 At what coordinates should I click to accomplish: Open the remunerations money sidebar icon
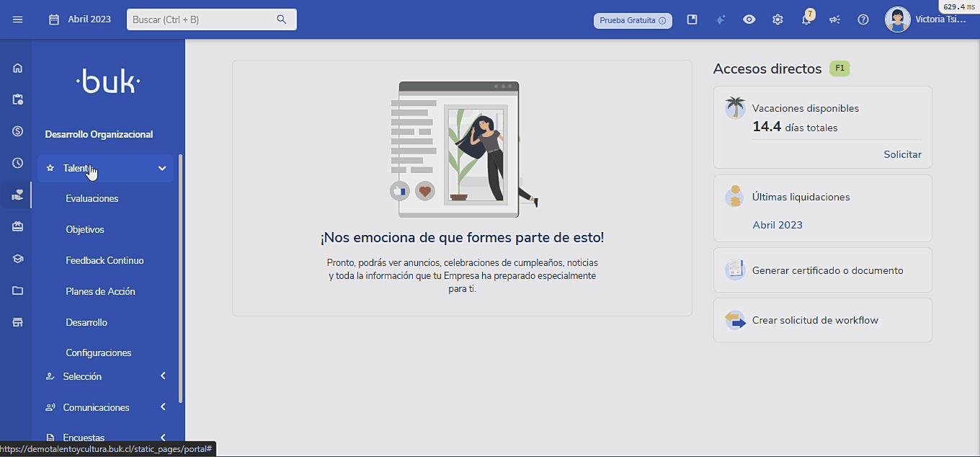point(16,131)
